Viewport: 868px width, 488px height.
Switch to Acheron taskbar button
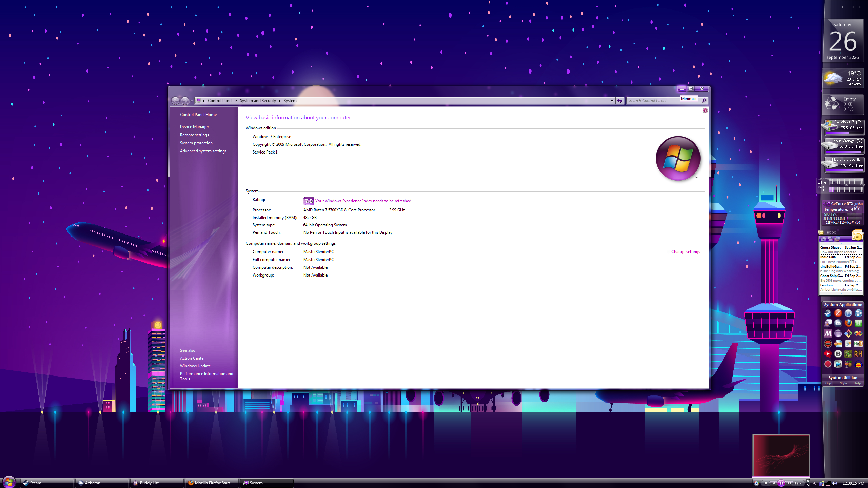click(102, 483)
